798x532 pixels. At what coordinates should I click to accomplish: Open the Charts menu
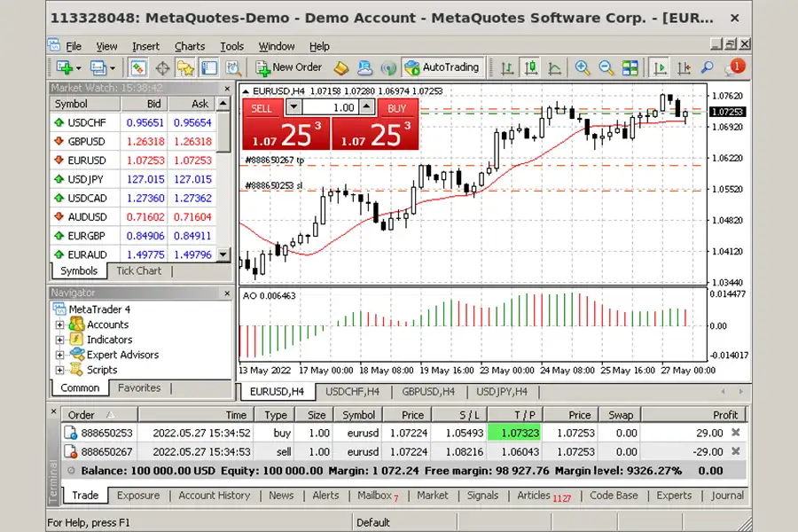[x=190, y=46]
